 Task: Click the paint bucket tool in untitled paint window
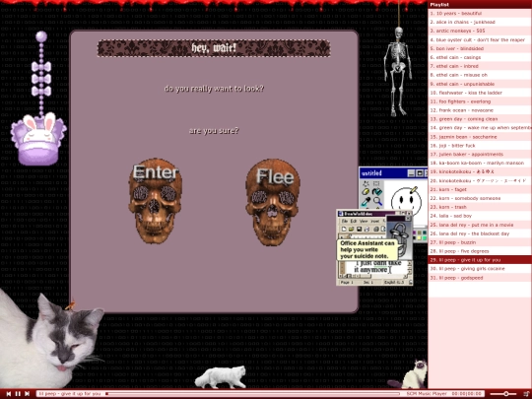tap(377, 192)
